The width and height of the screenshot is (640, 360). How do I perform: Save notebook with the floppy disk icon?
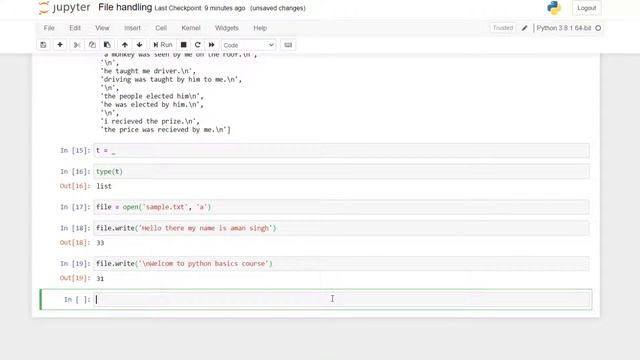(x=43, y=45)
